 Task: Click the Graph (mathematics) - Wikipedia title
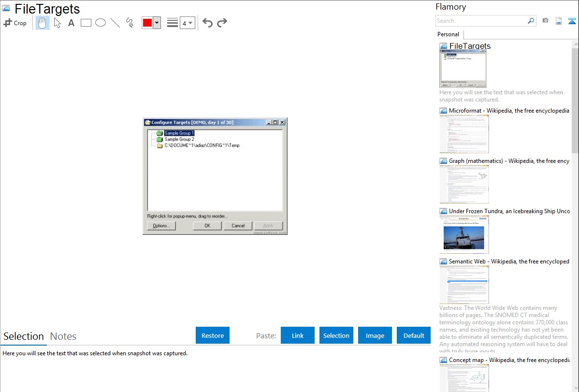coord(509,161)
